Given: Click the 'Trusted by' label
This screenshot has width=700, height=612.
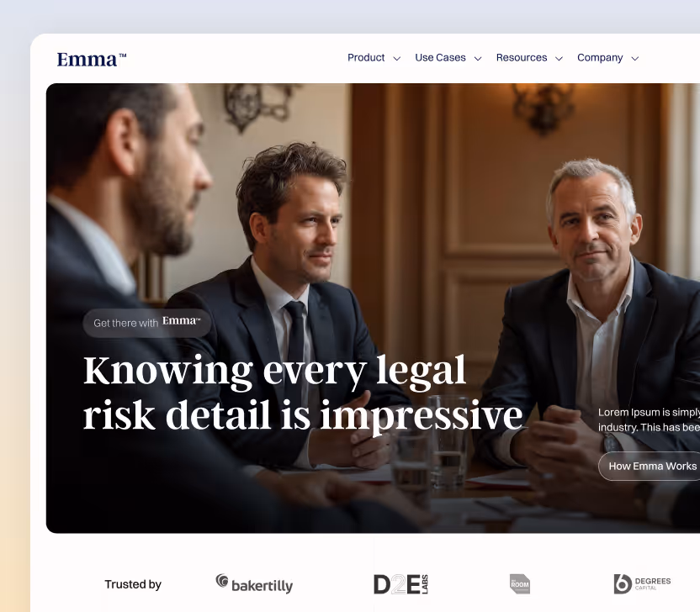Looking at the screenshot, I should coord(133,584).
